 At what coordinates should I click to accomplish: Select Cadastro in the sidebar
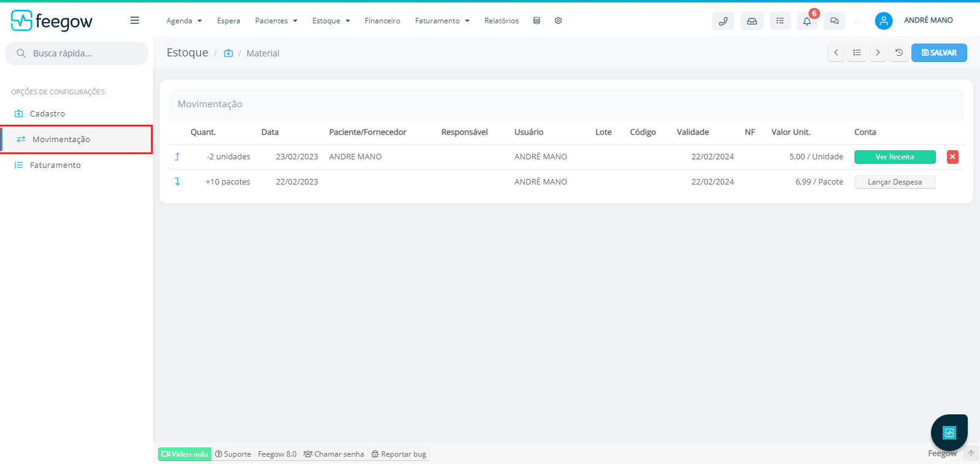click(77, 113)
